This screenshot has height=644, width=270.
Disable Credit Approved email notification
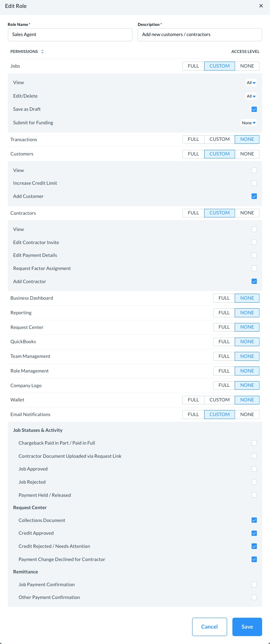[x=254, y=533]
